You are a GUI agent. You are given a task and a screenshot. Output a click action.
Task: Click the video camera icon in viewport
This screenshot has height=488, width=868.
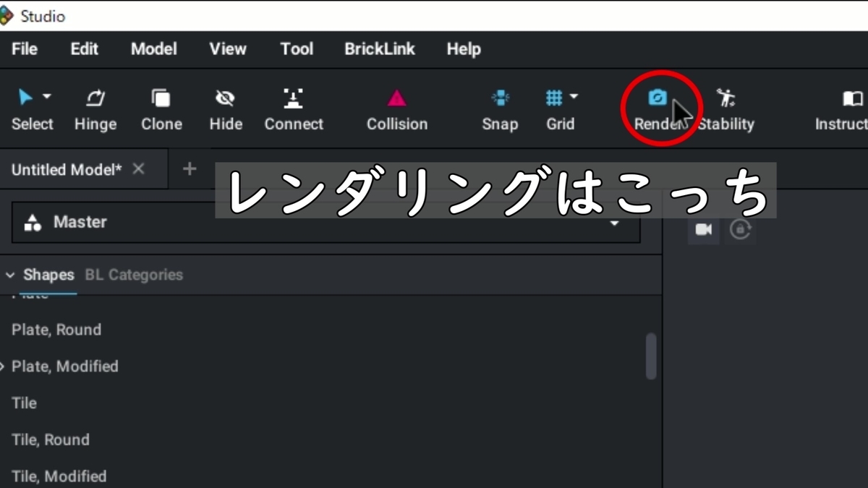703,229
